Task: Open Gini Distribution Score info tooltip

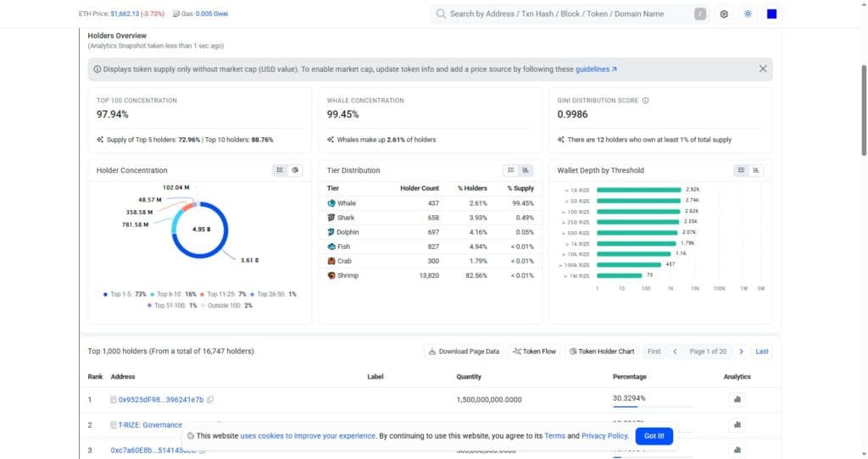Action: (x=645, y=101)
